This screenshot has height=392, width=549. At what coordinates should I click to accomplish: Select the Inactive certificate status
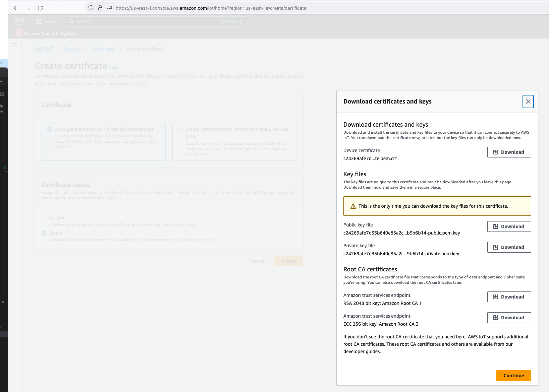pyautogui.click(x=44, y=218)
